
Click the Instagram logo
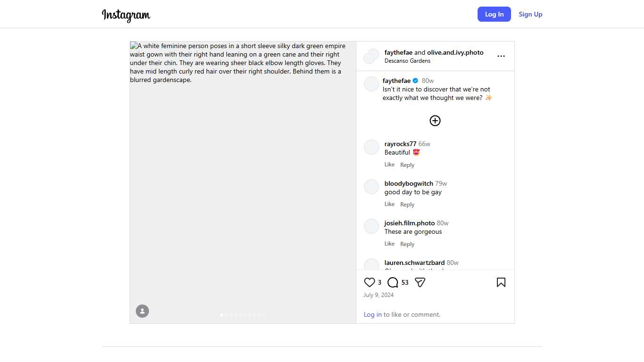click(126, 15)
